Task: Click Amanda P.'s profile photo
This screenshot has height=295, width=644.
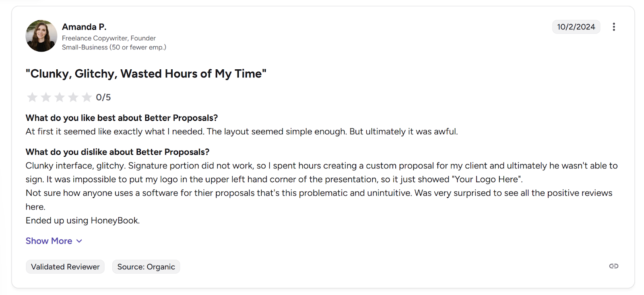Action: click(41, 36)
